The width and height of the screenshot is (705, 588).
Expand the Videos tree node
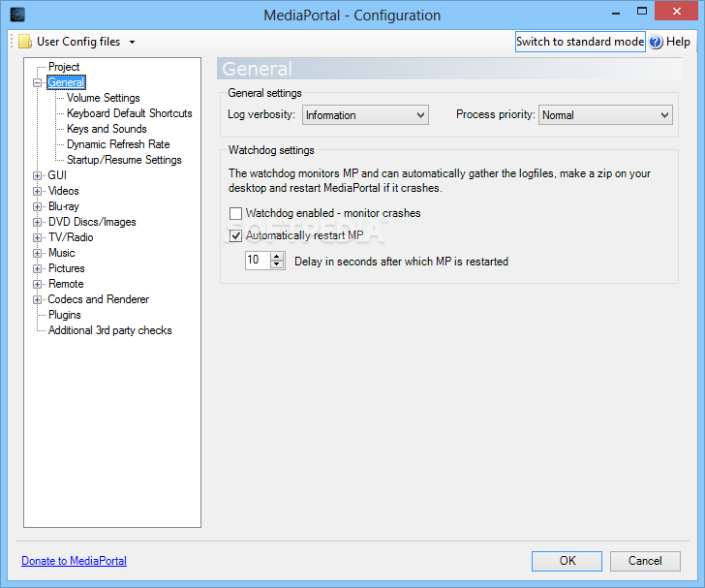coord(38,191)
